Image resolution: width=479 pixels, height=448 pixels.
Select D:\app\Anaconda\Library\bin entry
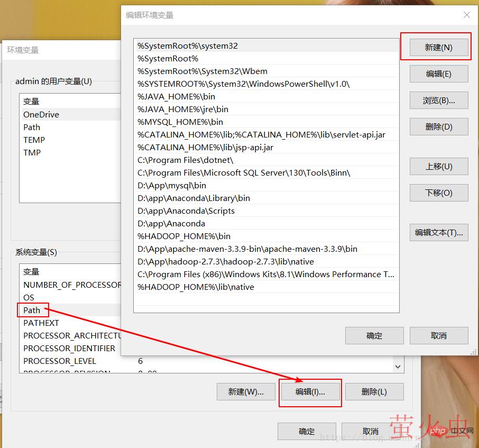point(266,198)
